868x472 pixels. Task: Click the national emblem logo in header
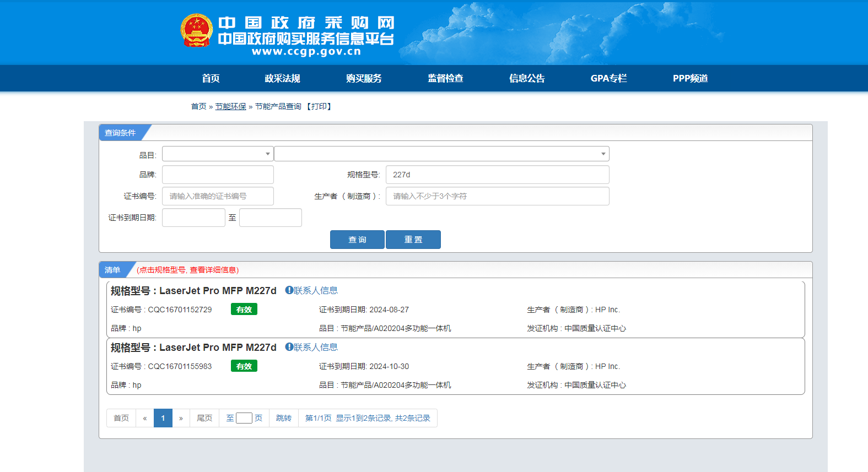pyautogui.click(x=197, y=30)
